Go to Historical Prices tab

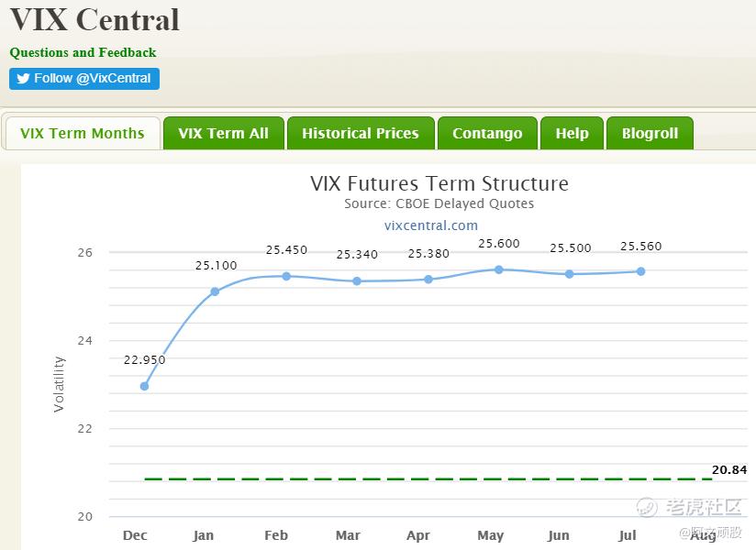[360, 133]
